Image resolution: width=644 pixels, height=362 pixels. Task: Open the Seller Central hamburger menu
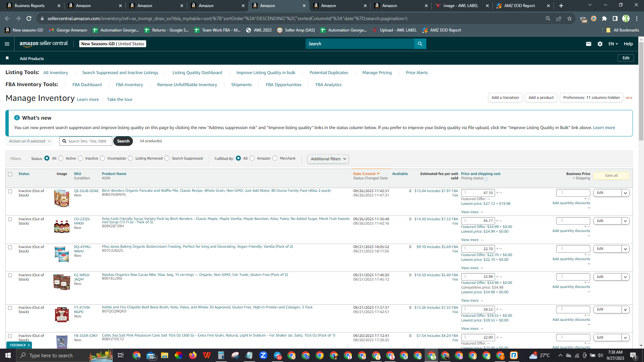coord(7,44)
